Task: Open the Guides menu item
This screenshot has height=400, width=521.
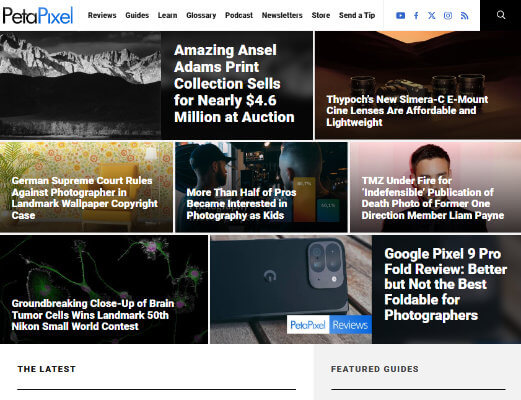Action: coord(137,15)
